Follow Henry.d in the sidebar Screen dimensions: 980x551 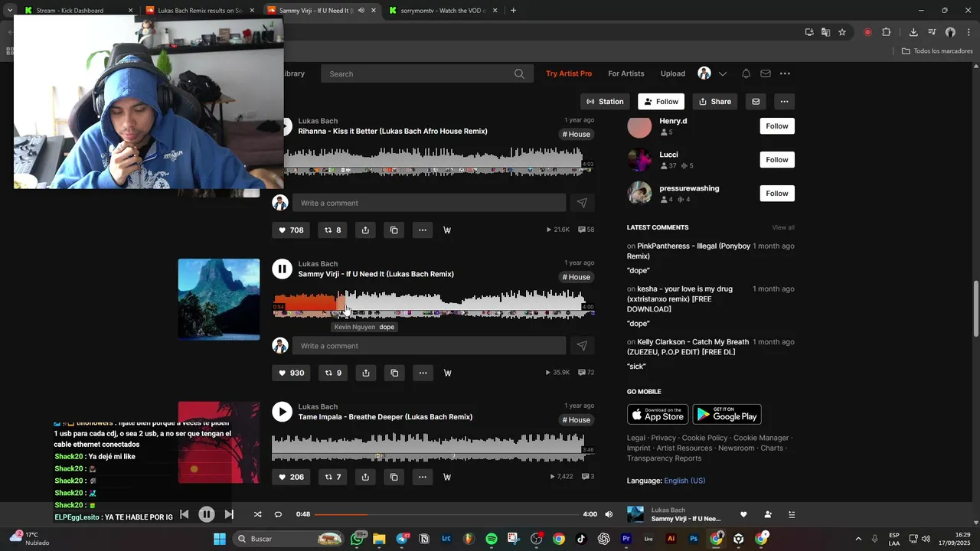[777, 126]
